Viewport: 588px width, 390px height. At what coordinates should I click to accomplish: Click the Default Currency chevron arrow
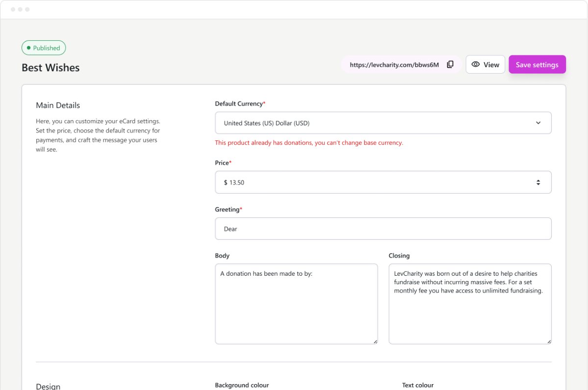(538, 123)
